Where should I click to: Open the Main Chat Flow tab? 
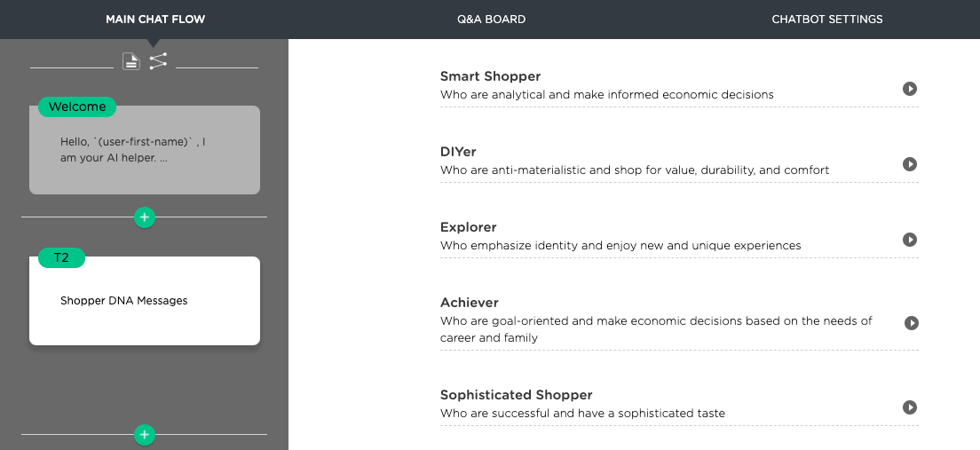coord(155,20)
